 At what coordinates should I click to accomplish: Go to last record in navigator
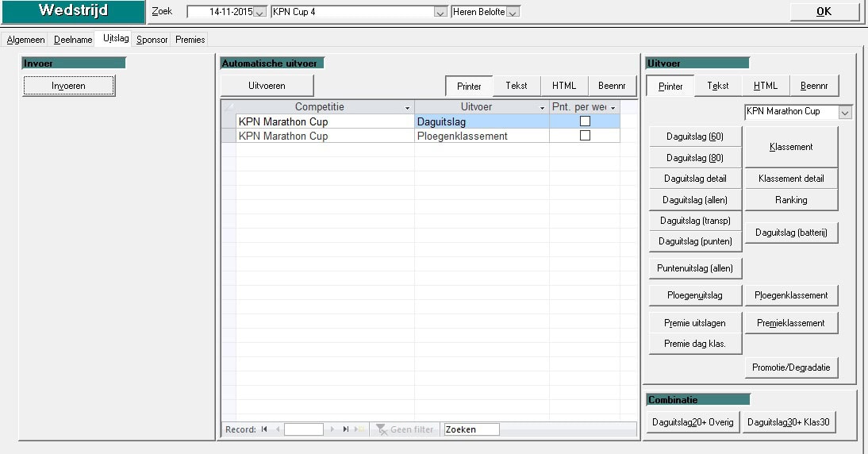coord(346,429)
